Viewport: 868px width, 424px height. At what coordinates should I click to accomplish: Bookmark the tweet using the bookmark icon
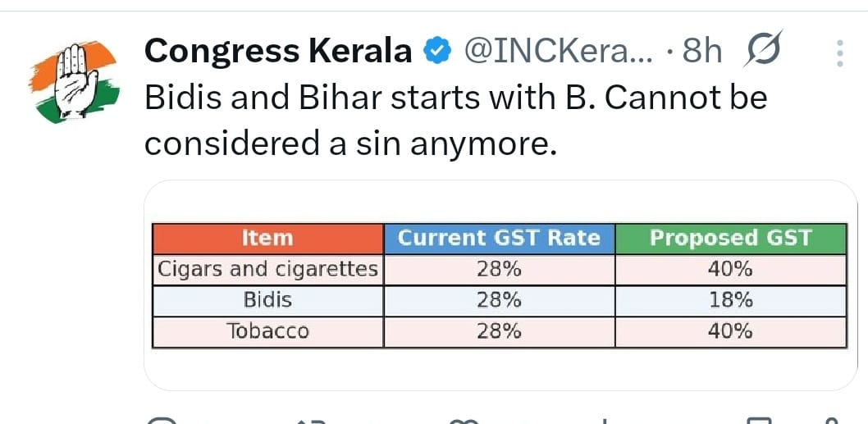pyautogui.click(x=760, y=420)
